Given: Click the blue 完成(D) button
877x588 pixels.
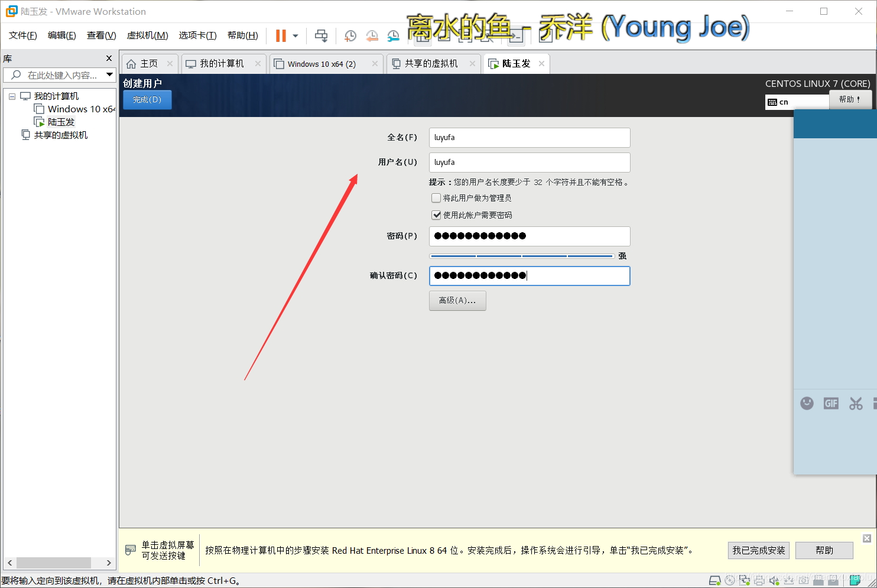Looking at the screenshot, I should click(x=147, y=100).
